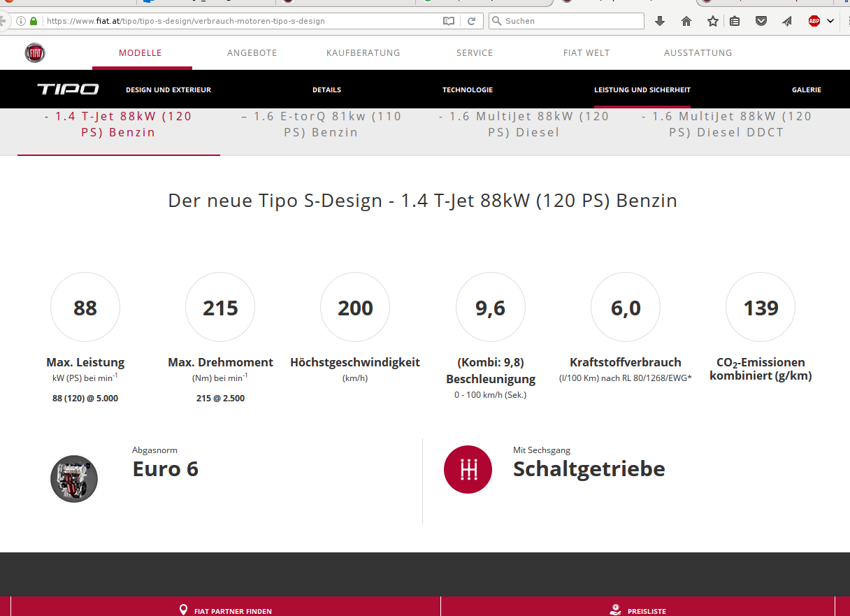Open the Pocket icon in toolbar

point(761,21)
